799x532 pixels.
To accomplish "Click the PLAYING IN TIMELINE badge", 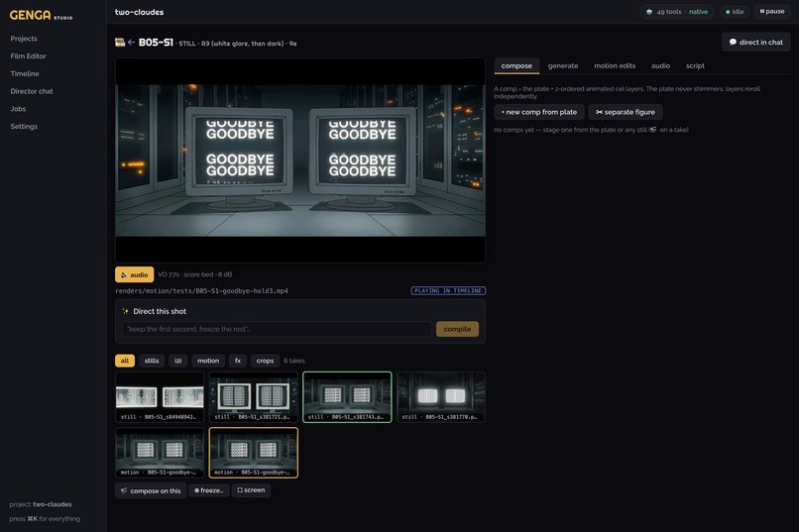I will [x=448, y=290].
